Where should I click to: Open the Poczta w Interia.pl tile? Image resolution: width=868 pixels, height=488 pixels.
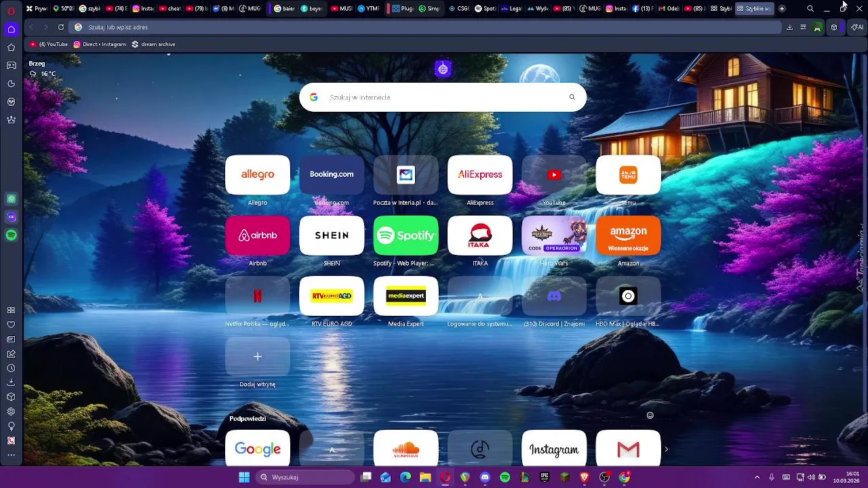coord(406,175)
